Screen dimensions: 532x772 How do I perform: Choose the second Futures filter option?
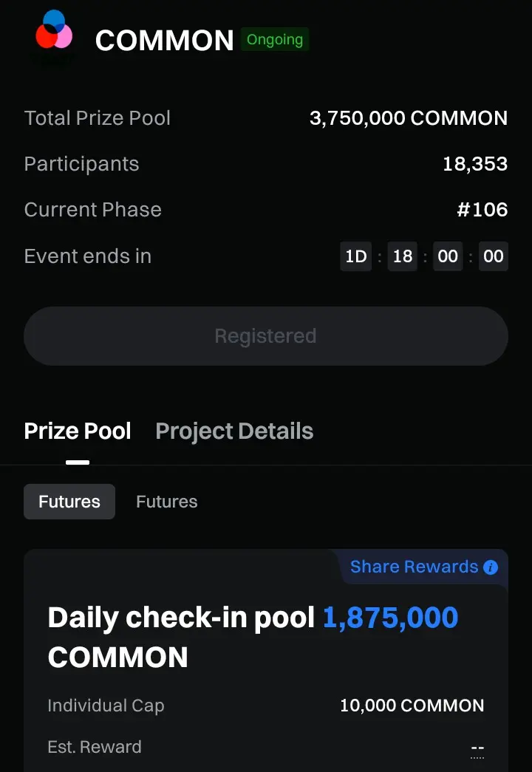tap(166, 502)
